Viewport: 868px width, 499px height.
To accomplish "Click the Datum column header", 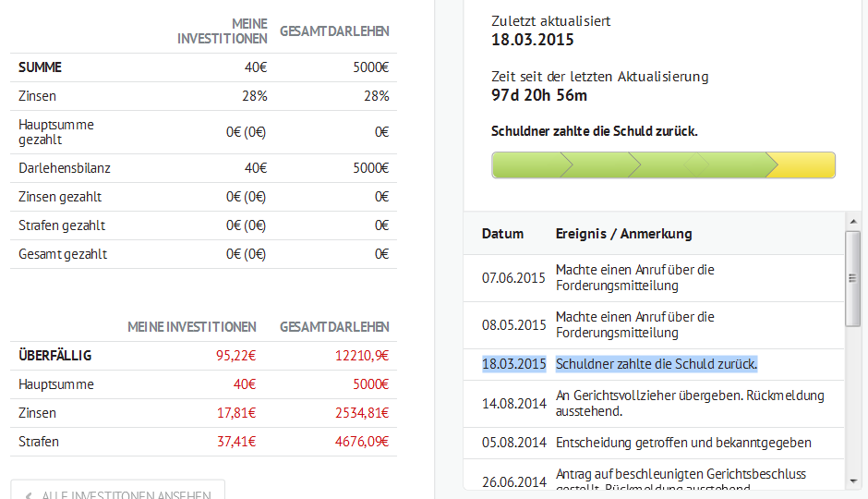I will pyautogui.click(x=502, y=234).
